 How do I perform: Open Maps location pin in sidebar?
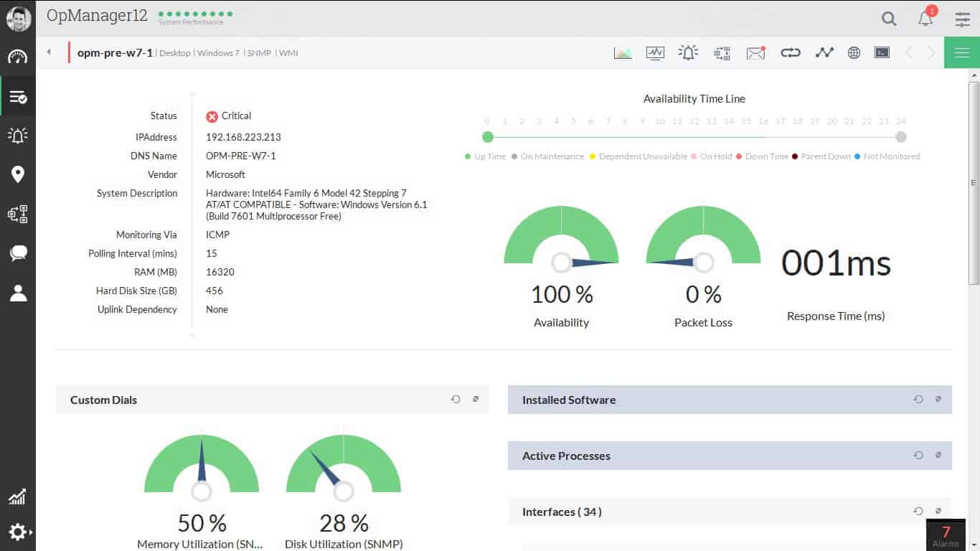click(18, 174)
